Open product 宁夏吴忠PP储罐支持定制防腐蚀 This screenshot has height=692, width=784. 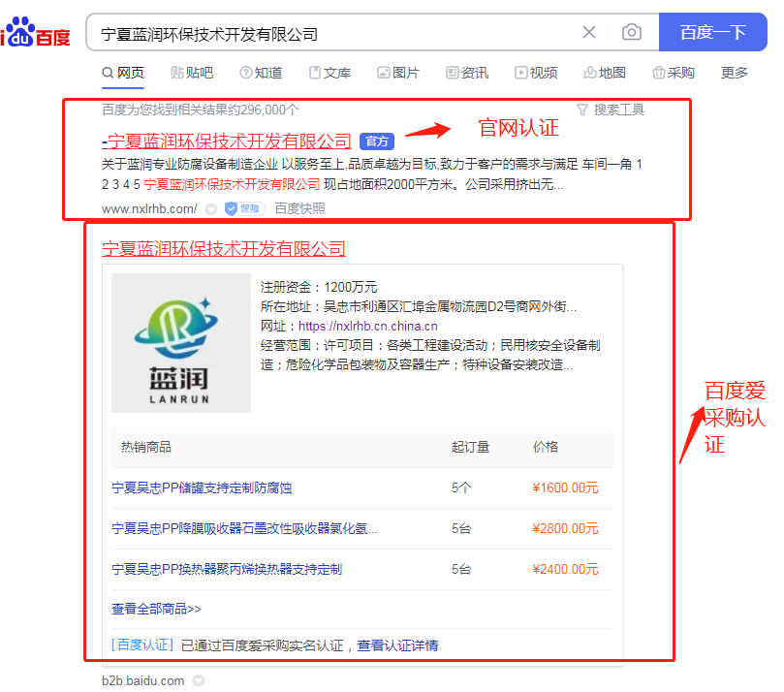202,488
